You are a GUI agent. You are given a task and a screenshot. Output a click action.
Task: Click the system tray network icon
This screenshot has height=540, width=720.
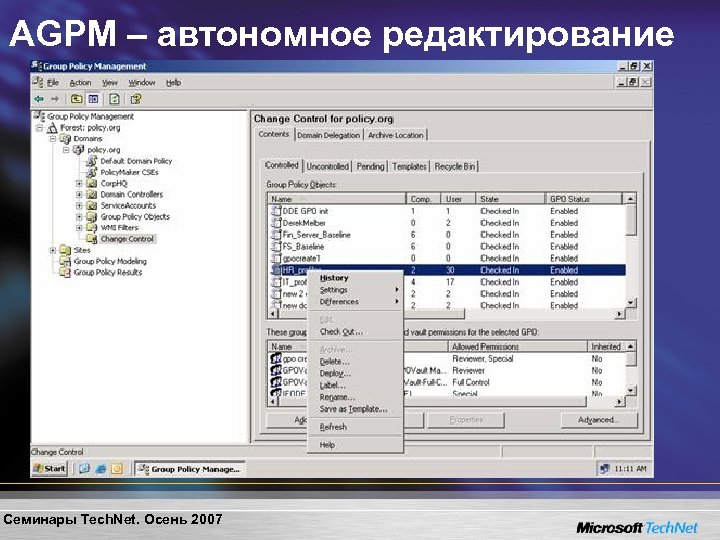click(x=604, y=469)
